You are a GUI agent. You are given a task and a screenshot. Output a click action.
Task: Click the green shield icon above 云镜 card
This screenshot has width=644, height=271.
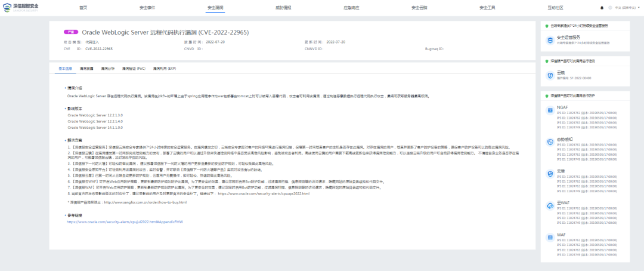(x=547, y=61)
